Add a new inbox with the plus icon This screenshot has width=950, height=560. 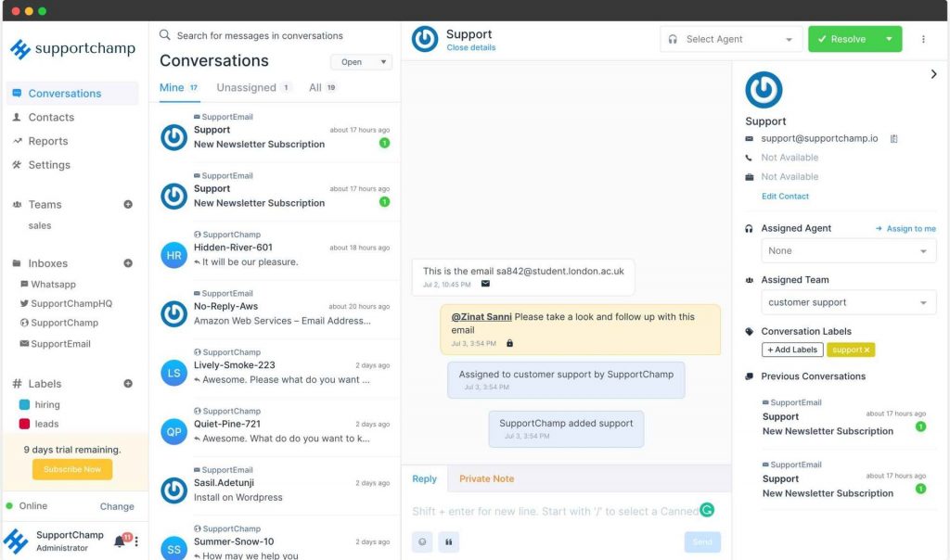click(x=128, y=263)
